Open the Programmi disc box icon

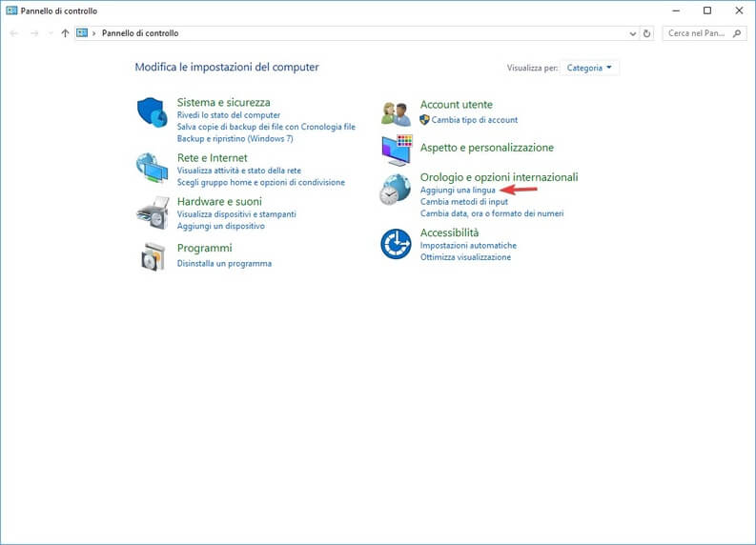153,257
